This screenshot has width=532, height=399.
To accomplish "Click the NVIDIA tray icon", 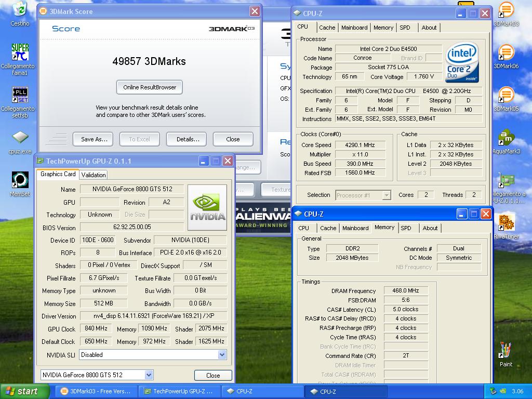I will [503, 391].
